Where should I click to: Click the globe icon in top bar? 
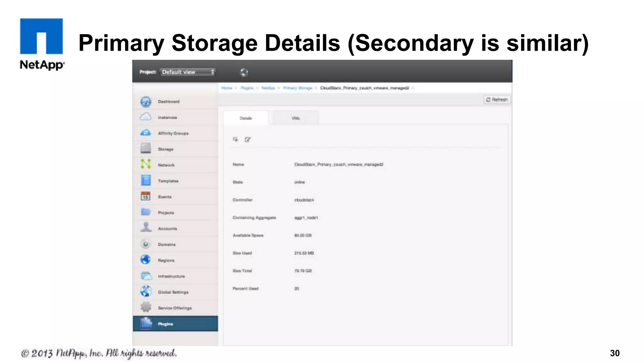point(244,72)
